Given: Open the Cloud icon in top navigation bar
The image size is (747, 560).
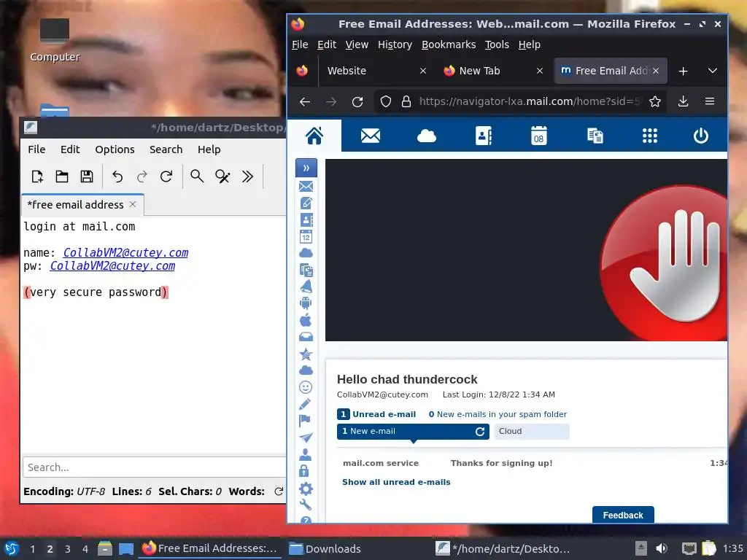Looking at the screenshot, I should pos(426,136).
